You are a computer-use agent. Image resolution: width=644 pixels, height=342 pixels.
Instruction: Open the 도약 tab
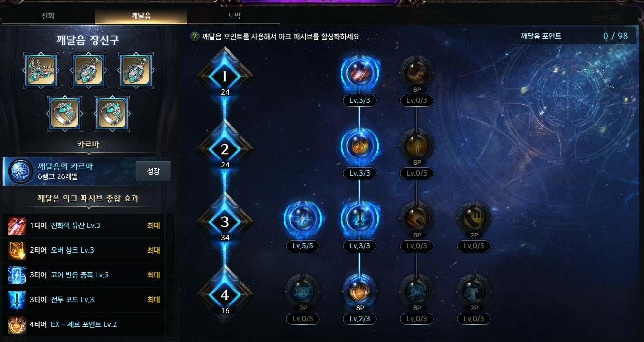[234, 16]
